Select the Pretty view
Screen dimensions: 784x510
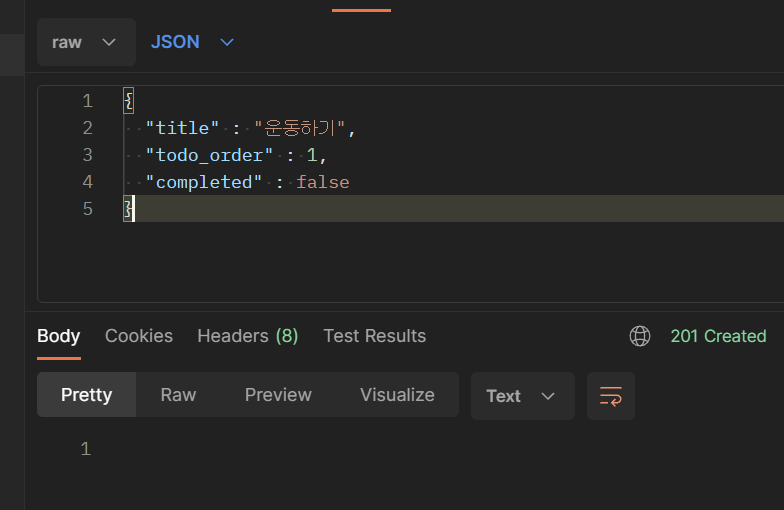tap(86, 394)
